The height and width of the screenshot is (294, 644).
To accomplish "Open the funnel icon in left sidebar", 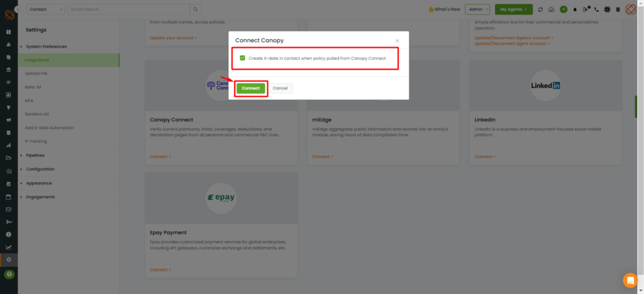I will 9,107.
